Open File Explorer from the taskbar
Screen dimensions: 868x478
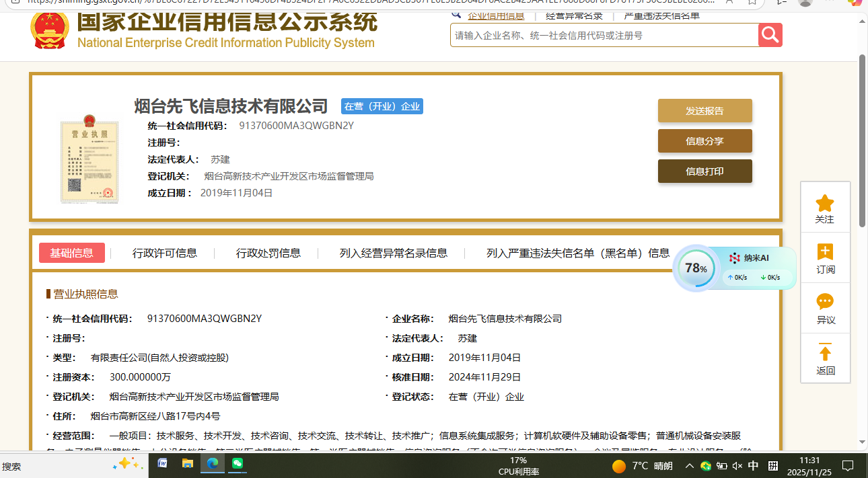pos(188,464)
